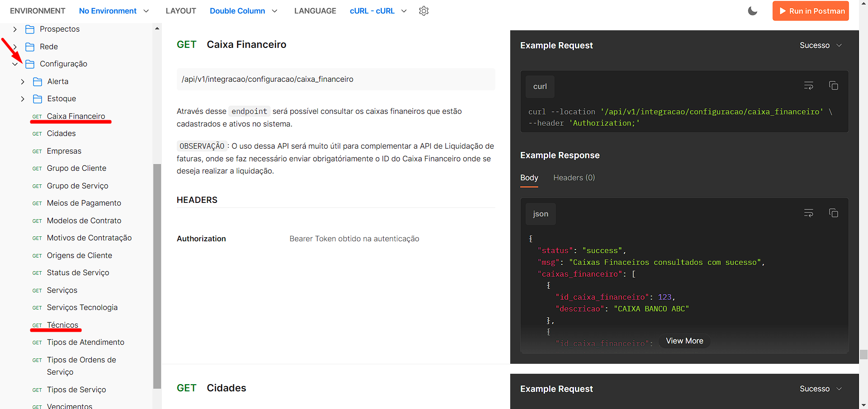Copy the curl request snippet
The width and height of the screenshot is (868, 409).
pyautogui.click(x=834, y=85)
